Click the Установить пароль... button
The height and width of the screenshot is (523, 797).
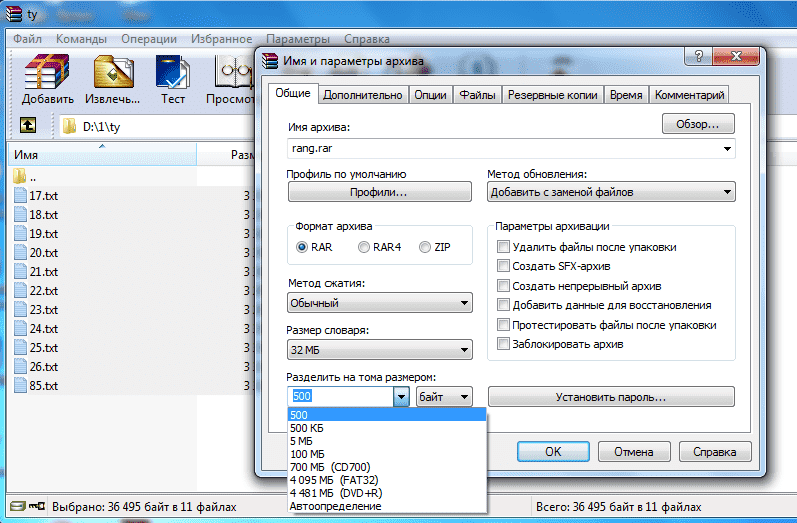611,396
